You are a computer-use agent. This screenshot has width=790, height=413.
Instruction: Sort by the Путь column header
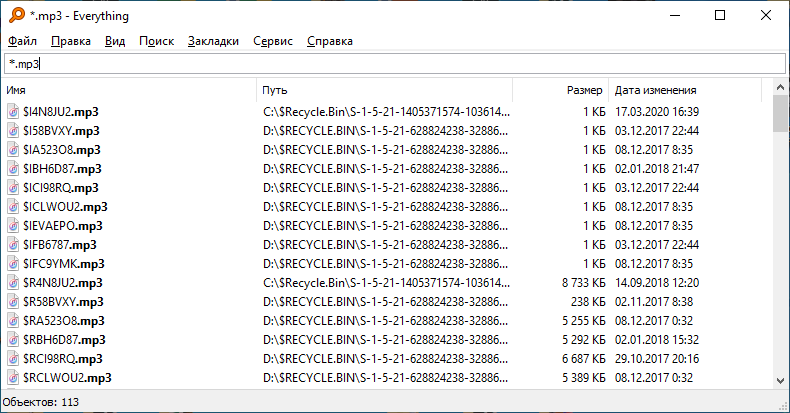click(384, 90)
